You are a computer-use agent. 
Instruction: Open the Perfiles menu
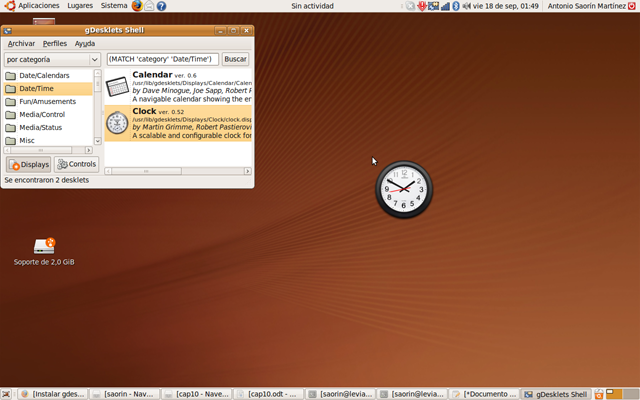click(55, 44)
